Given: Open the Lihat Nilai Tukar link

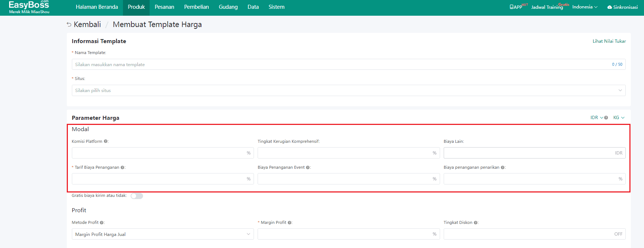Looking at the screenshot, I should (609, 41).
